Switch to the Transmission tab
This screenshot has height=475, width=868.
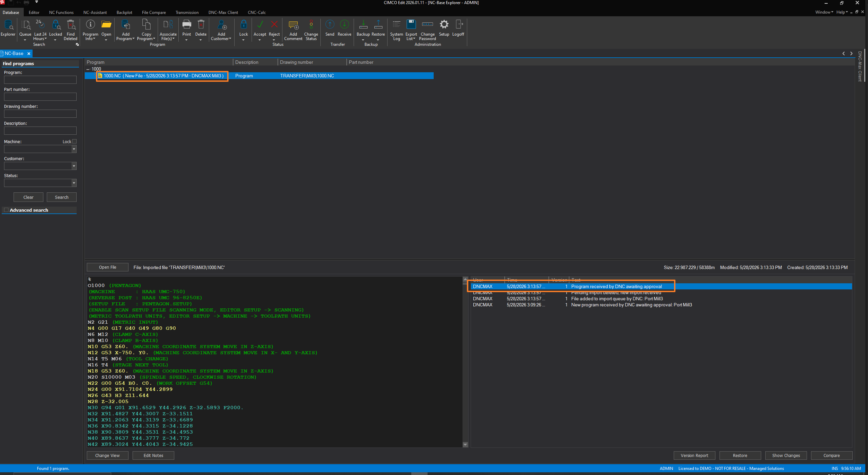(187, 13)
